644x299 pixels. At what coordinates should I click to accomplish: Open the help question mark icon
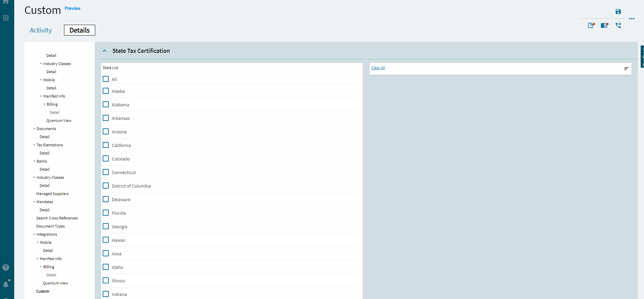click(x=6, y=268)
